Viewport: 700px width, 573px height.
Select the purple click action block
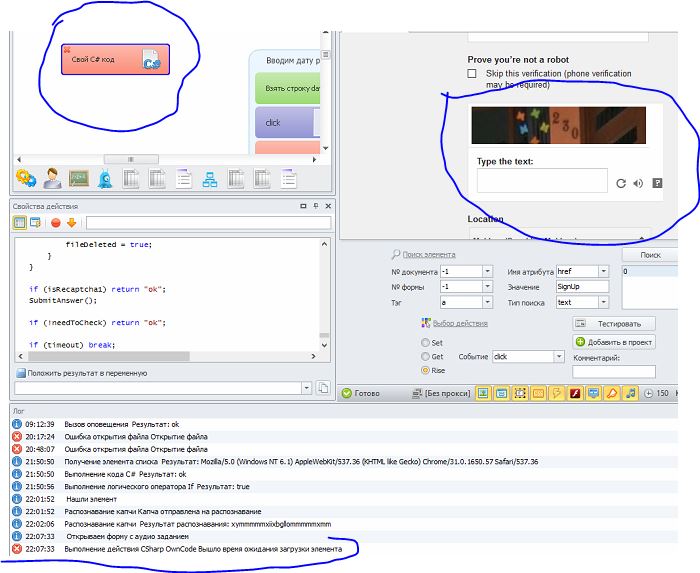click(288, 122)
